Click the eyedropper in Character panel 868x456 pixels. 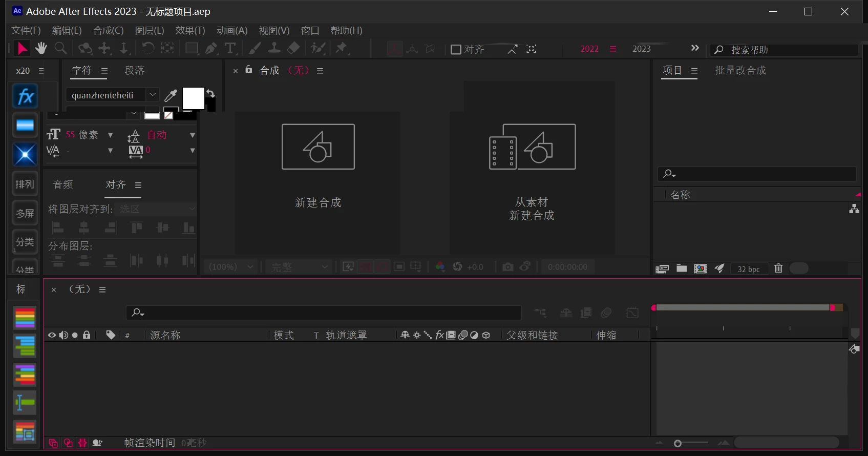click(171, 95)
